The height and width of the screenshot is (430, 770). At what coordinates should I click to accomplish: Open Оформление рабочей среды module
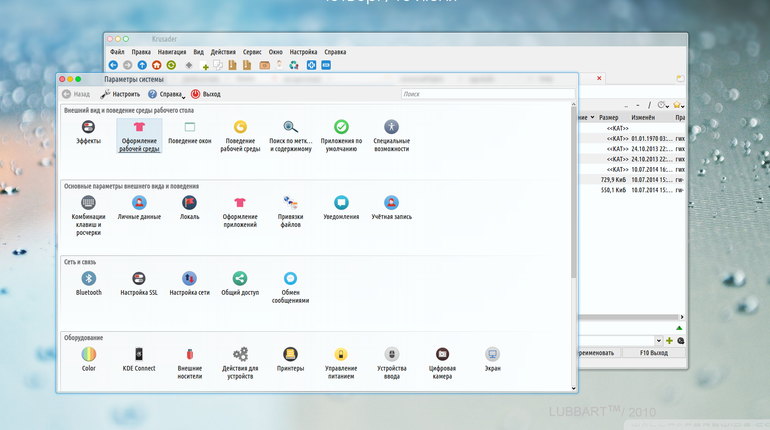coord(139,135)
